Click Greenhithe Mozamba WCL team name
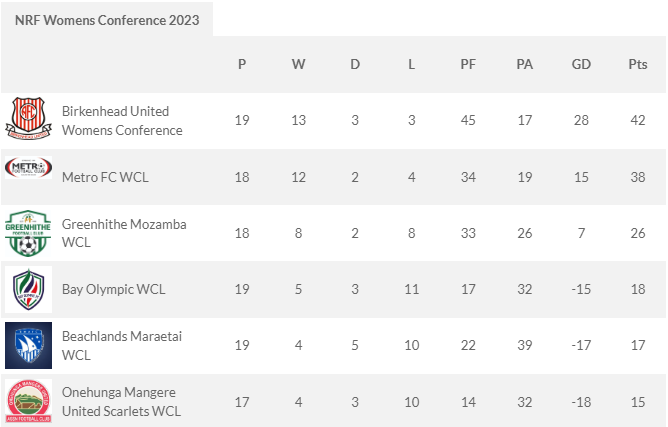This screenshot has width=668, height=427. point(124,233)
